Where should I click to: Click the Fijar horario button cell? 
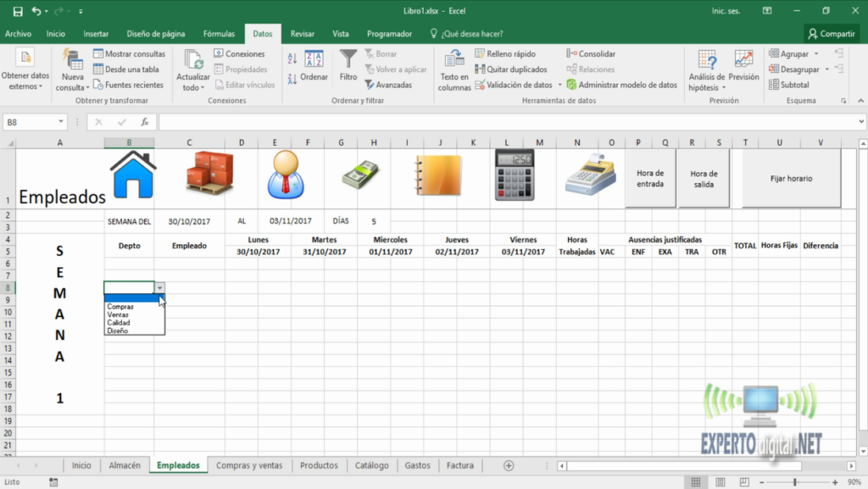pos(790,177)
